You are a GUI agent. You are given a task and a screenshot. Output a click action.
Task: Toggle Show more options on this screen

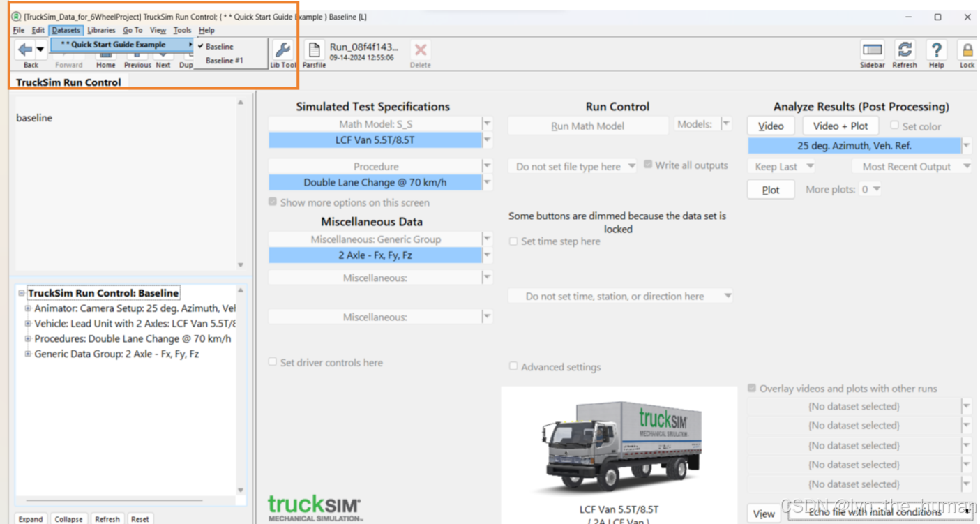pyautogui.click(x=273, y=202)
